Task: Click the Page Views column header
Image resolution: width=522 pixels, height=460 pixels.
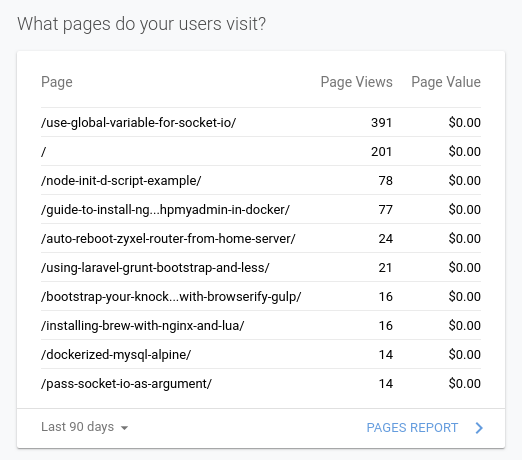Action: [356, 82]
